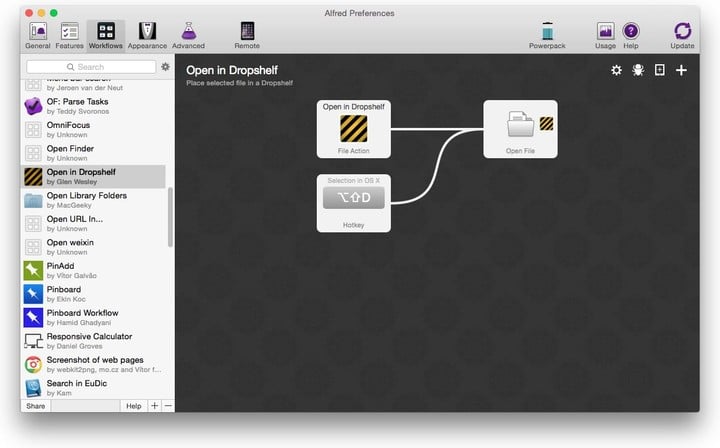The height and width of the screenshot is (448, 720).
Task: Click the workflow notes icon in canvas header
Action: pos(659,70)
